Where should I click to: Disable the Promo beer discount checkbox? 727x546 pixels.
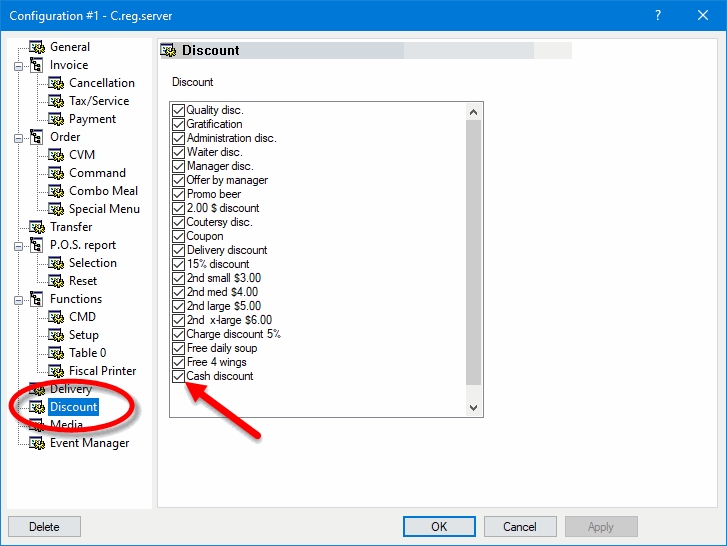pyautogui.click(x=179, y=194)
